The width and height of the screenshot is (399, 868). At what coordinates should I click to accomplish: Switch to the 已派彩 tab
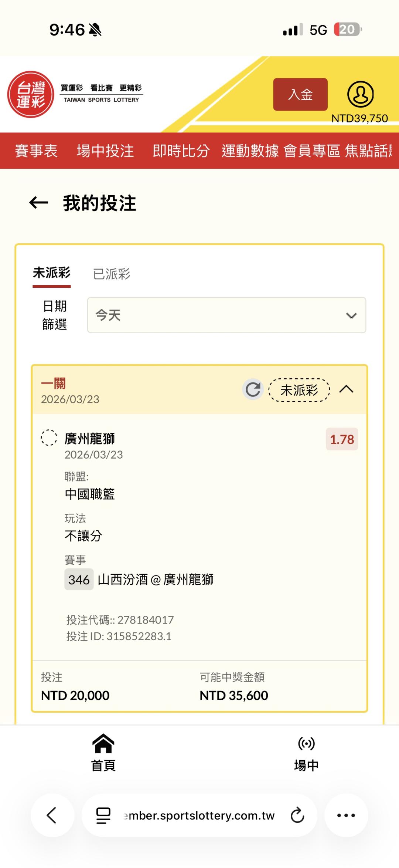coord(112,274)
